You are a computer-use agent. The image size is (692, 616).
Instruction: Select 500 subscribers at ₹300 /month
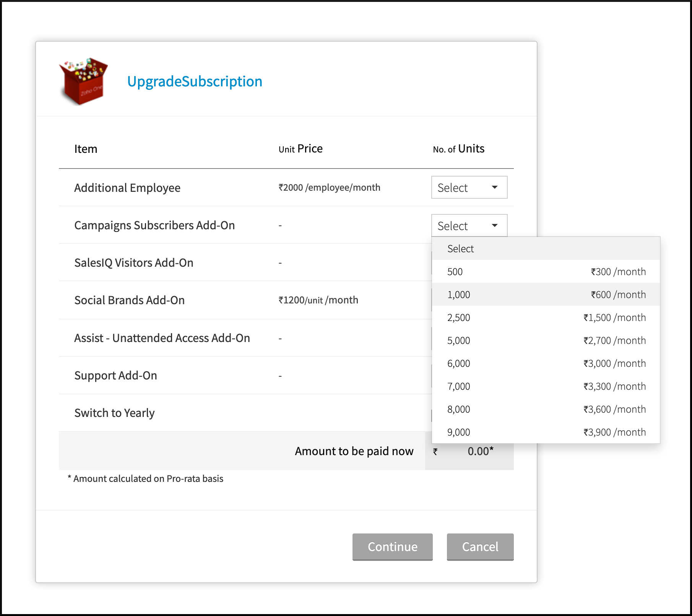coord(546,271)
